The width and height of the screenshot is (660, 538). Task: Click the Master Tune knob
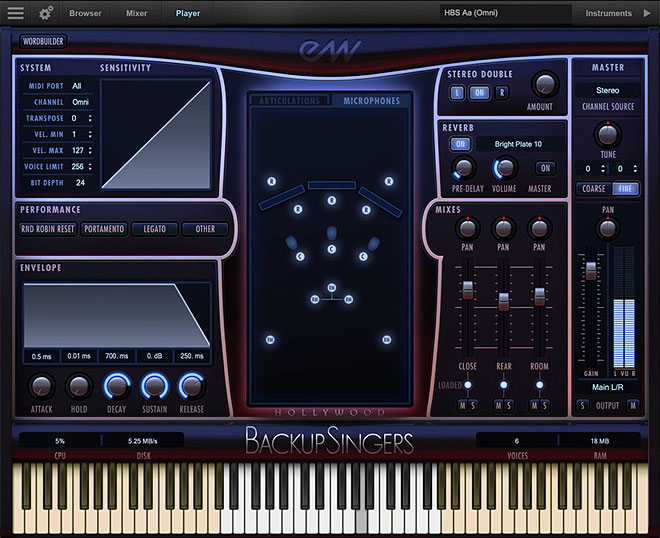pos(607,134)
